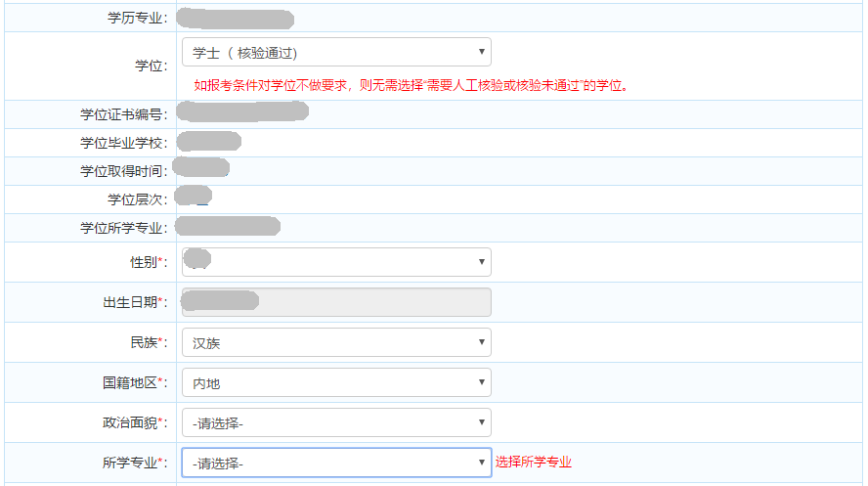This screenshot has width=868, height=486.
Task: Click the 学位取得时间 label
Action: (123, 171)
